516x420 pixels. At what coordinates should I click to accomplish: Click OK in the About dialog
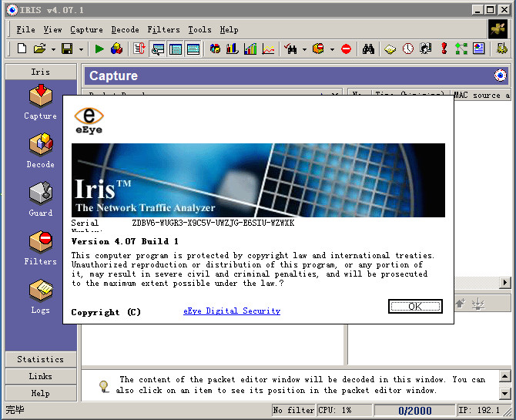tap(415, 307)
